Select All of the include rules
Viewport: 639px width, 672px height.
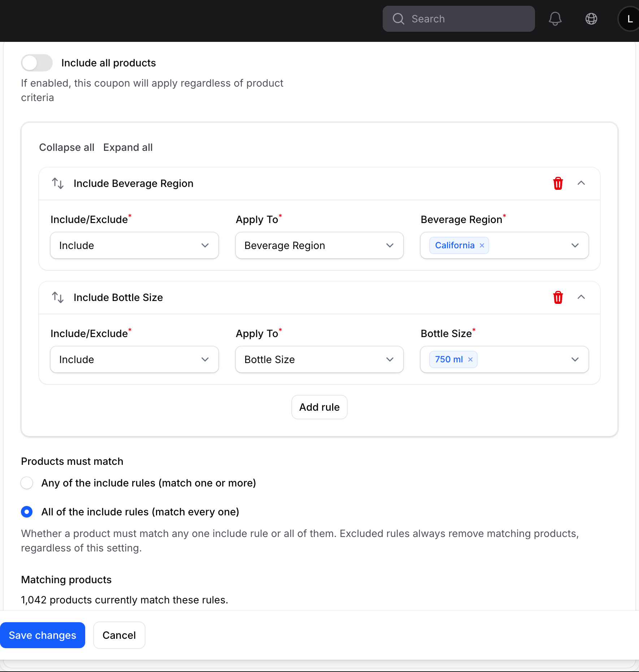pos(27,512)
